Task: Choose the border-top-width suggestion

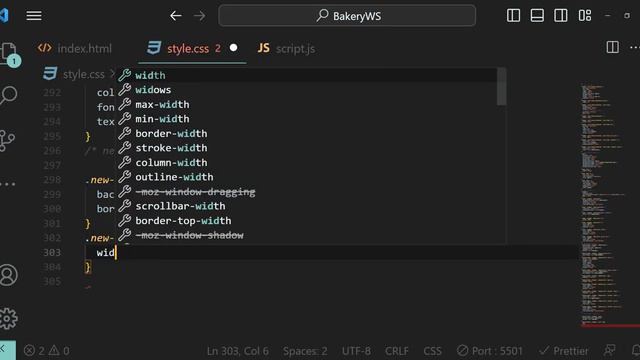Action: click(x=307, y=221)
